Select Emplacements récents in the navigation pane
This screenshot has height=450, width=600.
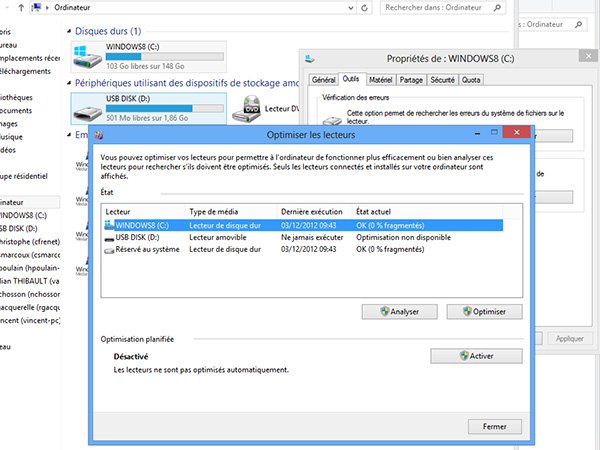tap(30, 58)
